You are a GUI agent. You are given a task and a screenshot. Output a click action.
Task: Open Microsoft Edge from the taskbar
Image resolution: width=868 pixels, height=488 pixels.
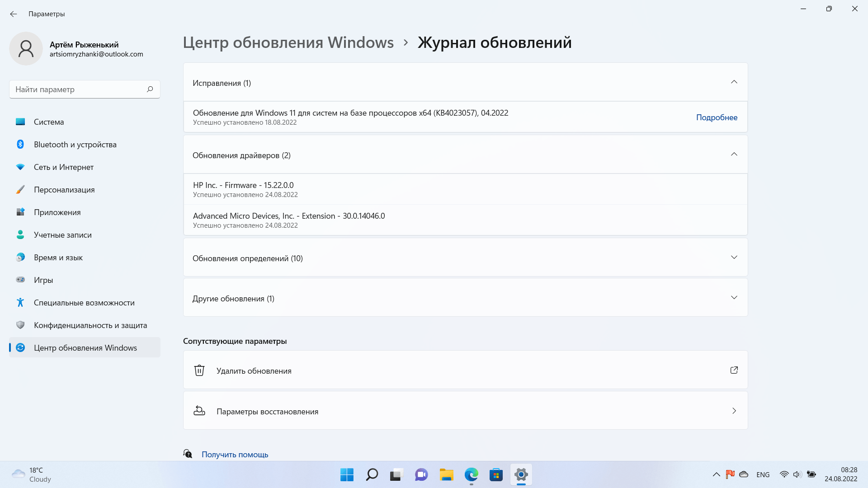[471, 474]
